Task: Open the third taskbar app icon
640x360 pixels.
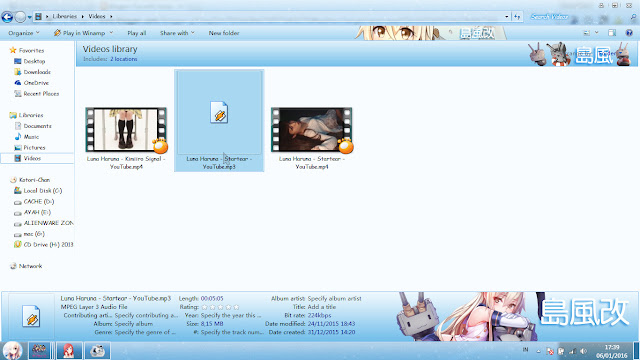Action: pyautogui.click(x=97, y=351)
